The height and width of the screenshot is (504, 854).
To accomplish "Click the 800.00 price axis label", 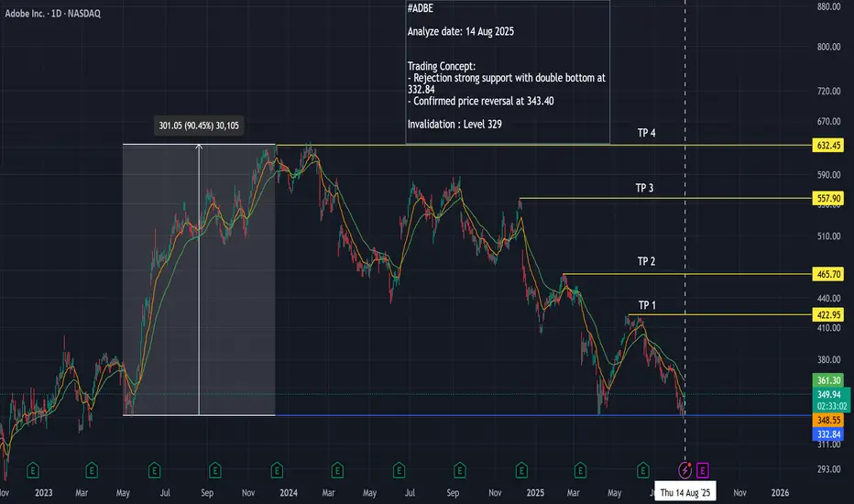I will click(828, 47).
